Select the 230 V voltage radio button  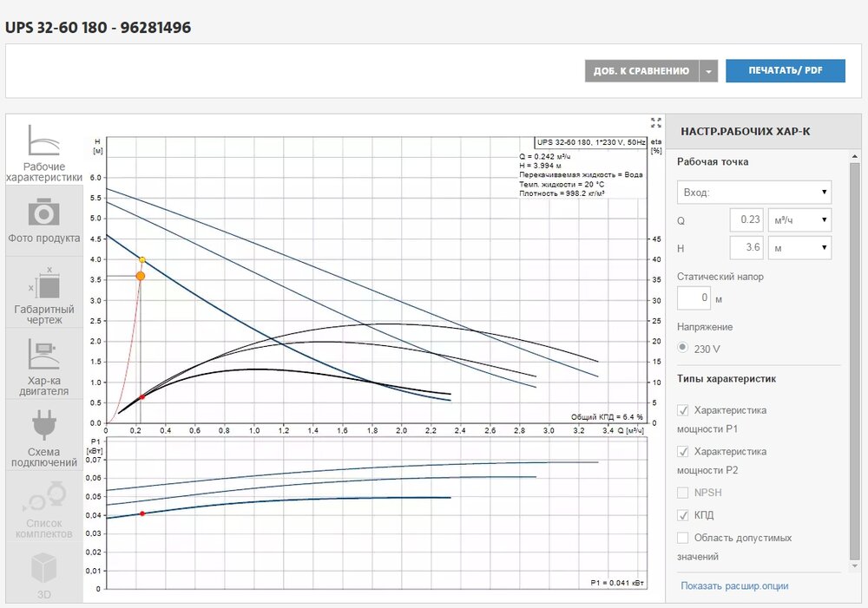tap(683, 348)
